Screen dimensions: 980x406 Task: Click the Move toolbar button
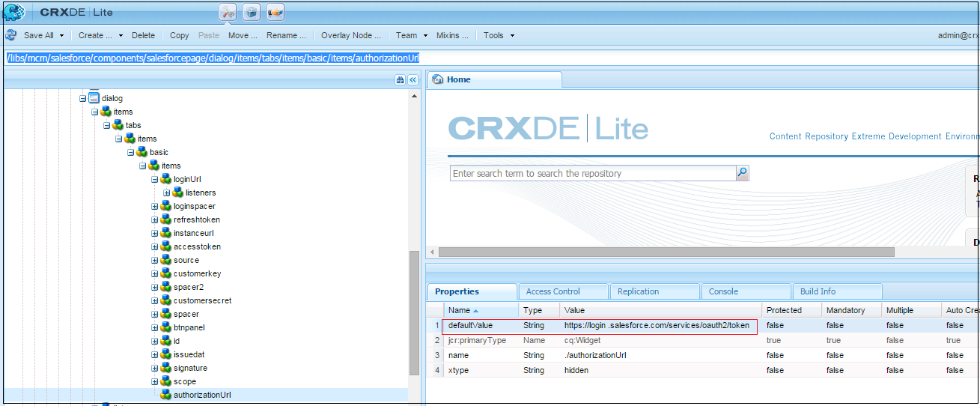pos(243,35)
